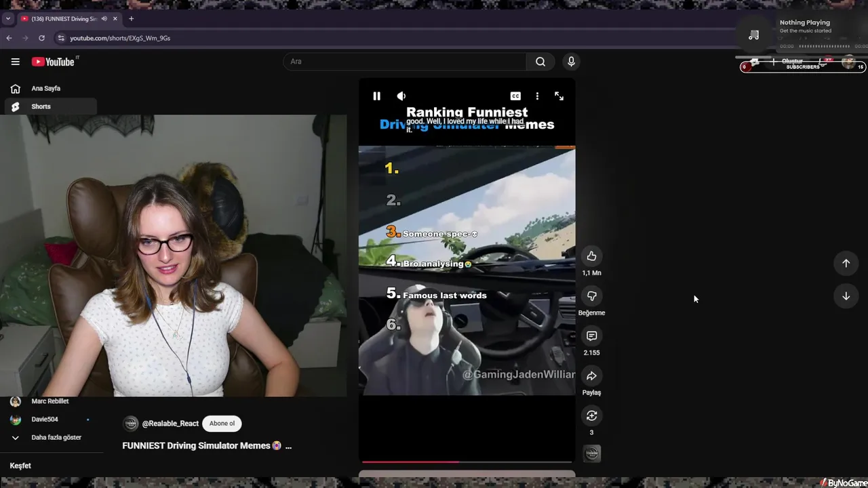Image resolution: width=868 pixels, height=488 pixels.
Task: Click the Short video frame
Action: point(467,270)
